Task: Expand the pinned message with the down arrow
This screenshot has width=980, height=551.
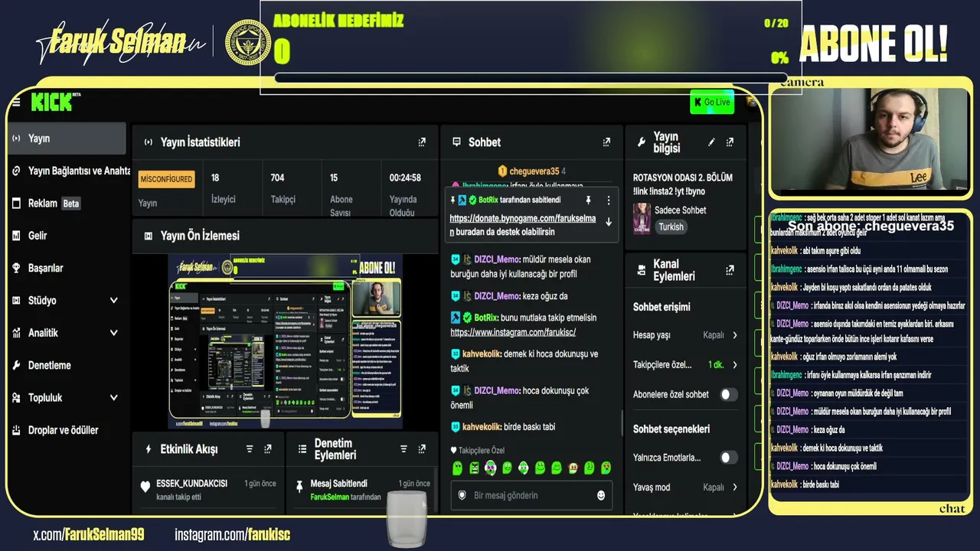Action: [x=609, y=222]
